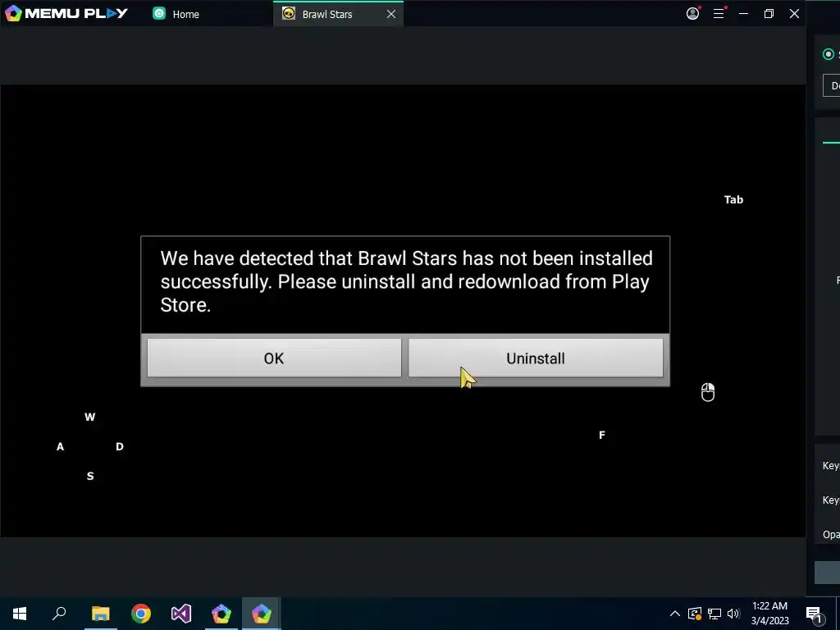
Task: Click the A key mapping marker
Action: (x=60, y=446)
